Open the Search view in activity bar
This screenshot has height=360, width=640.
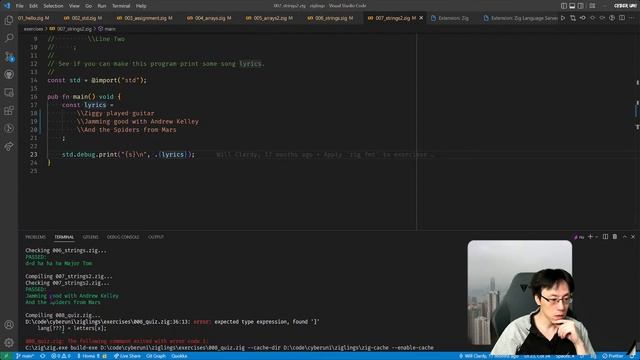click(9, 38)
